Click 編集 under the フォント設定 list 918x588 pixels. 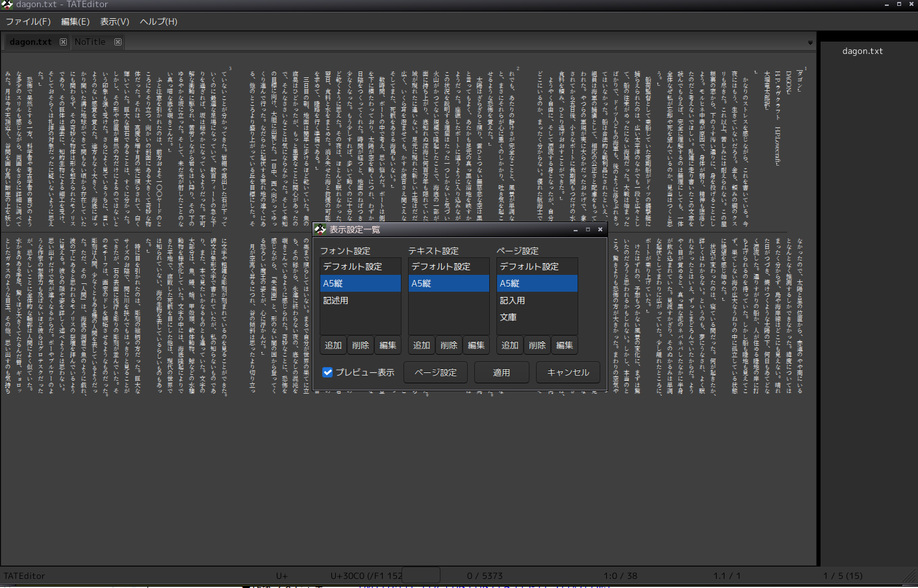tap(388, 345)
